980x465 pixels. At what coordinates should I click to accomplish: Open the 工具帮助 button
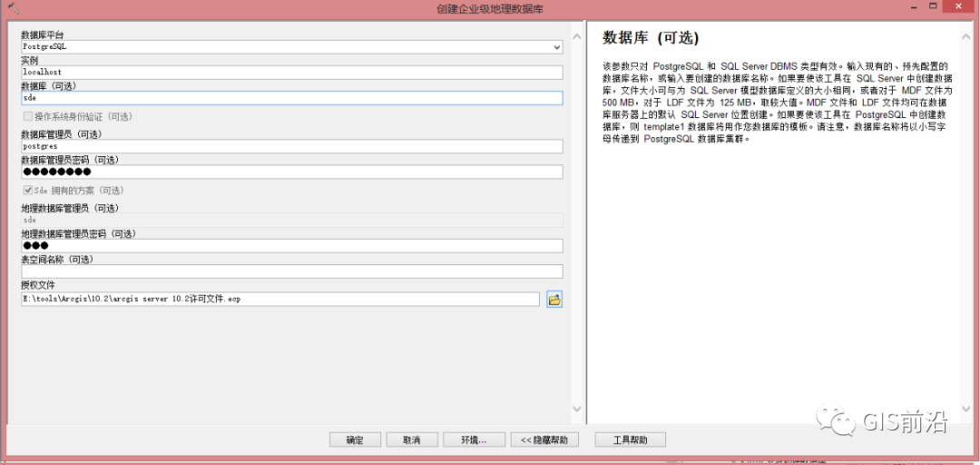[x=630, y=440]
